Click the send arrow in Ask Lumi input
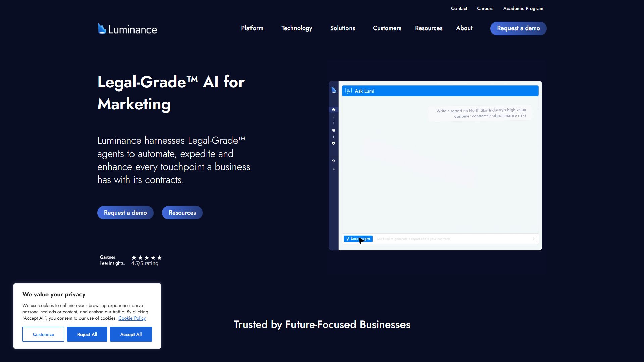644x362 pixels. [533, 239]
